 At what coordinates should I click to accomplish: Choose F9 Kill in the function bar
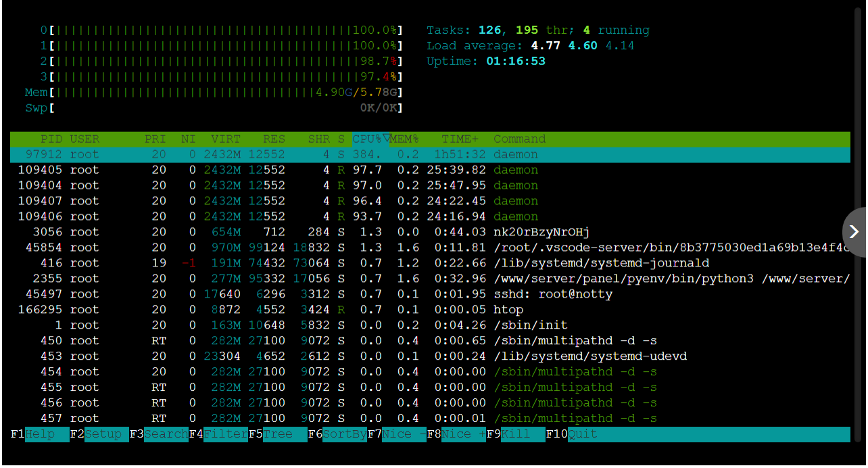[515, 434]
